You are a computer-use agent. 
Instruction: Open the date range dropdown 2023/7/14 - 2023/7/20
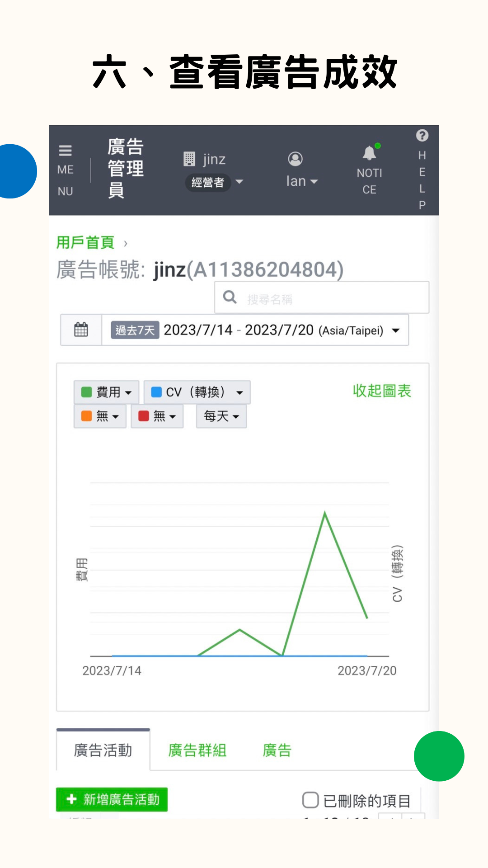tap(255, 330)
